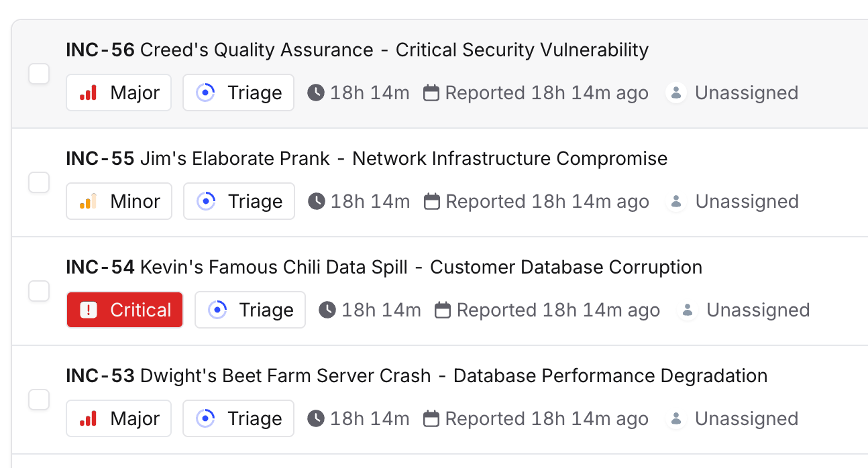Assign INC-56 by clicking the Unassigned label
This screenshot has width=868, height=468.
click(747, 93)
